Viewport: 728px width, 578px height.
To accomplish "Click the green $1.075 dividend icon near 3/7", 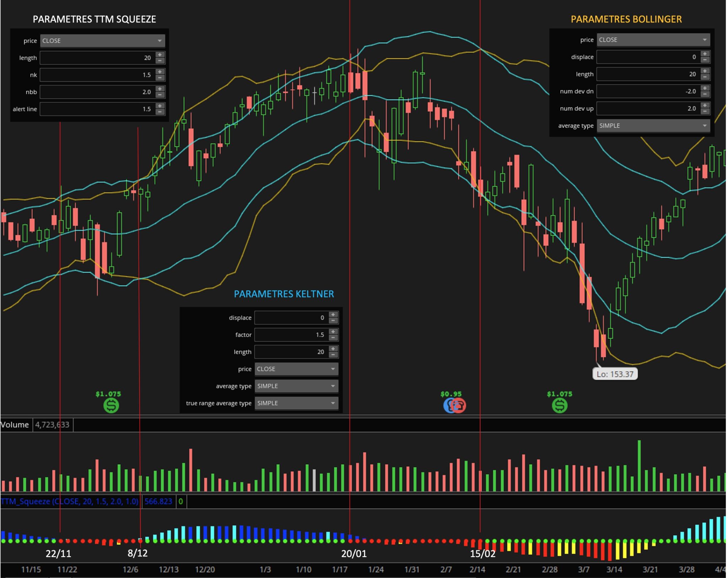I will click(560, 405).
